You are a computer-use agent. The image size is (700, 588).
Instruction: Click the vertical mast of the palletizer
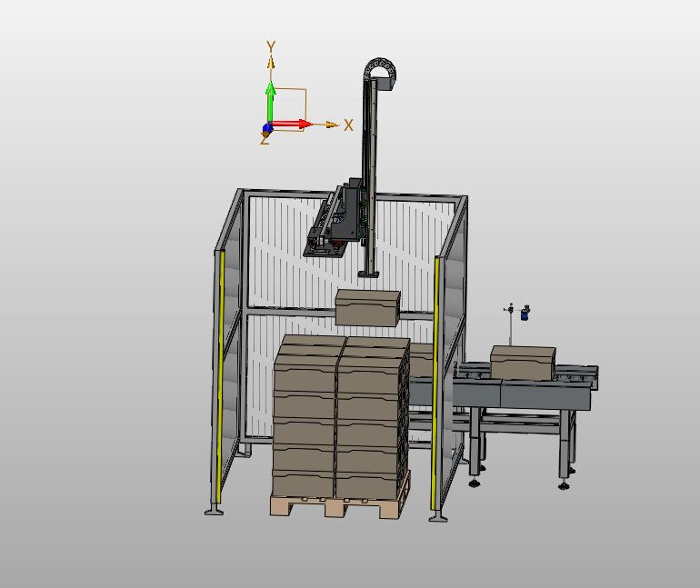(x=371, y=176)
